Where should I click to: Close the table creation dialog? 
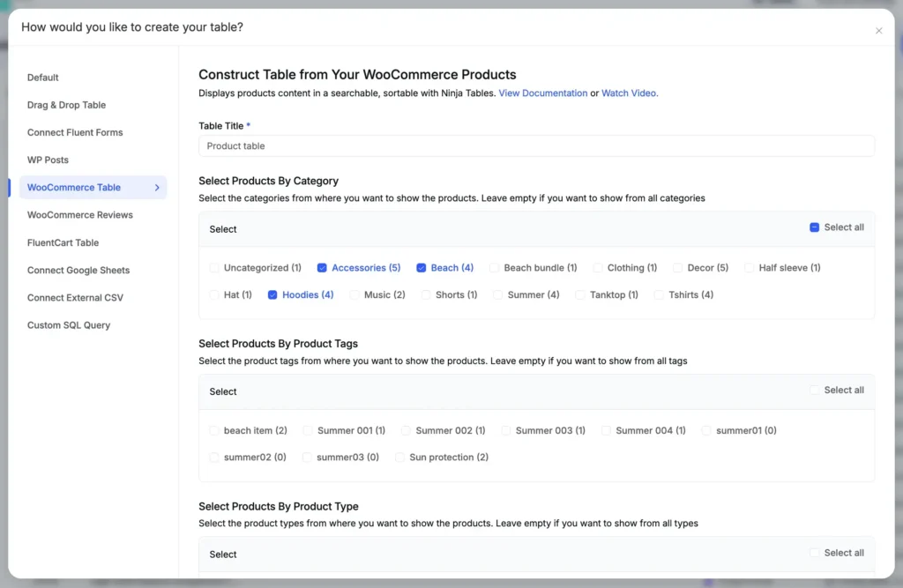(x=879, y=30)
